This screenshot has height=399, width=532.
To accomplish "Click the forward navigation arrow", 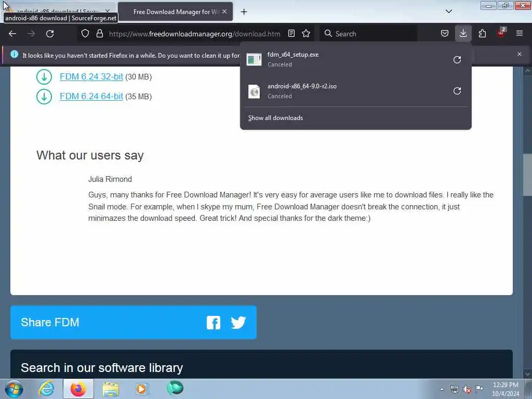I will (31, 34).
